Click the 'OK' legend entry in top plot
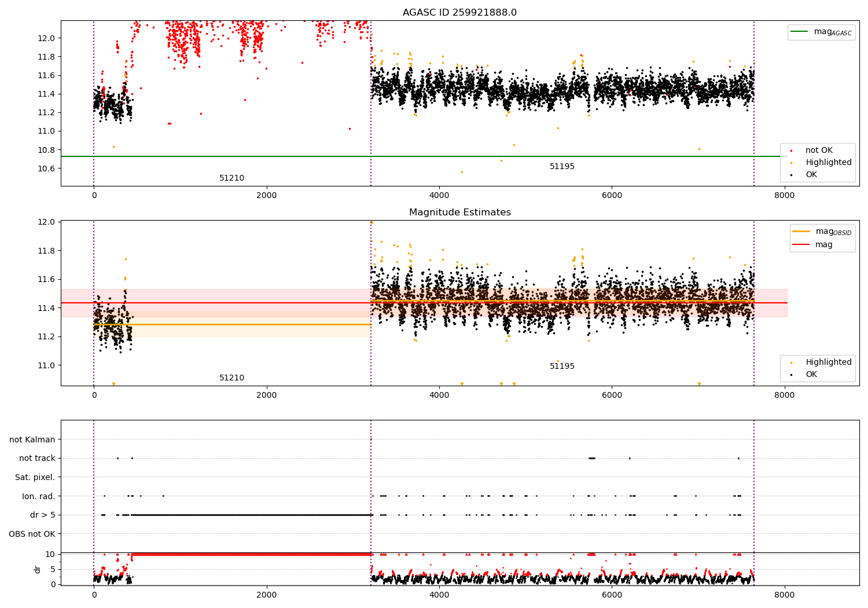This screenshot has width=868, height=608. tap(811, 175)
